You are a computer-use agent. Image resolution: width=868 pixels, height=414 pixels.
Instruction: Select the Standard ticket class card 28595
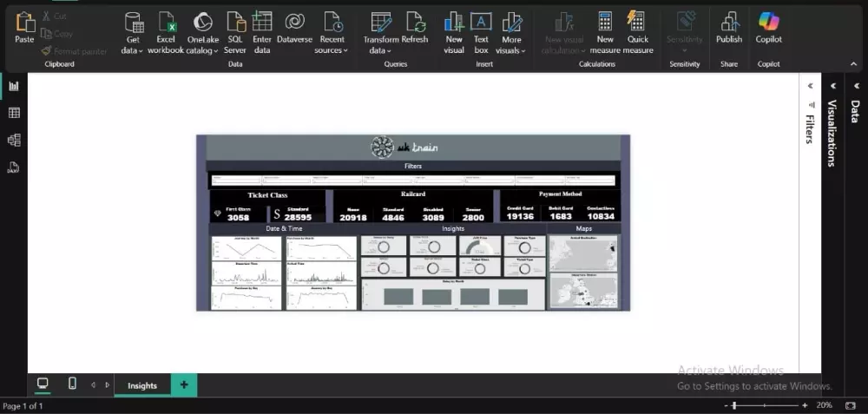pos(297,214)
